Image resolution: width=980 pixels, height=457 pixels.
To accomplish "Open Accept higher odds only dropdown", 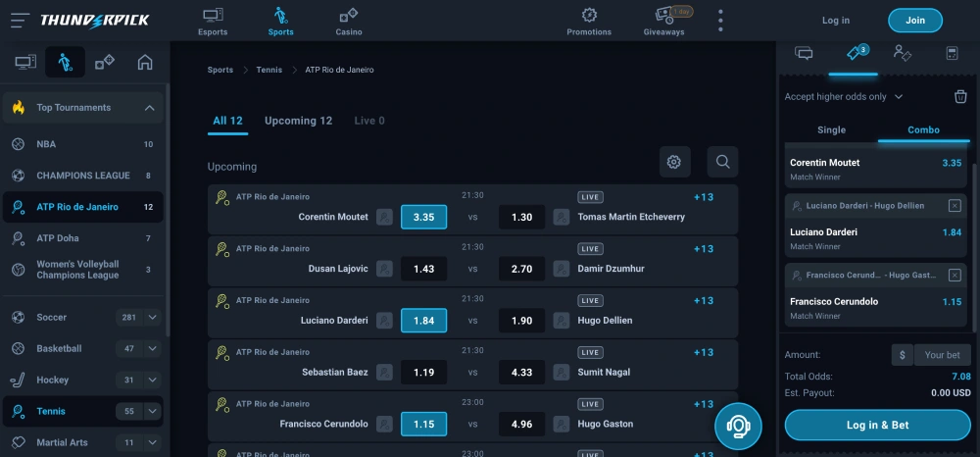I will [844, 96].
